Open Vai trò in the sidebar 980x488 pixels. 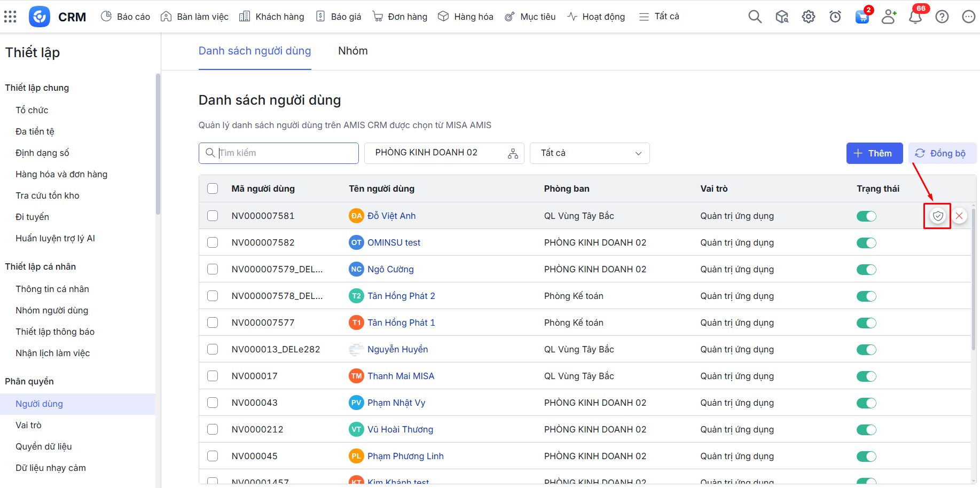tap(28, 425)
